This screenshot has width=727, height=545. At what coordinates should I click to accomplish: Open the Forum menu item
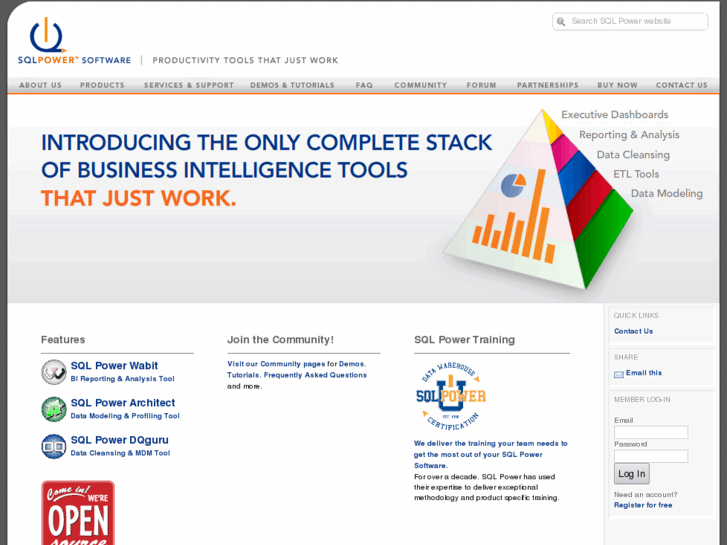[481, 85]
